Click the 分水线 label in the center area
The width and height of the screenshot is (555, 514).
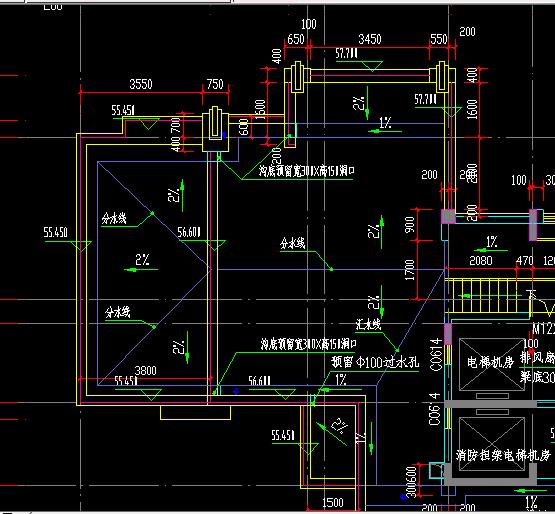pyautogui.click(x=292, y=243)
